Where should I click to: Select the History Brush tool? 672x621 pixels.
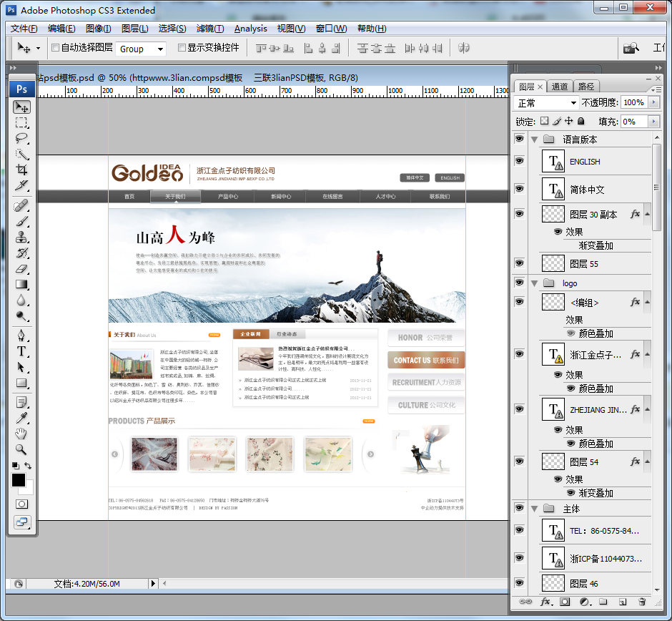point(21,253)
